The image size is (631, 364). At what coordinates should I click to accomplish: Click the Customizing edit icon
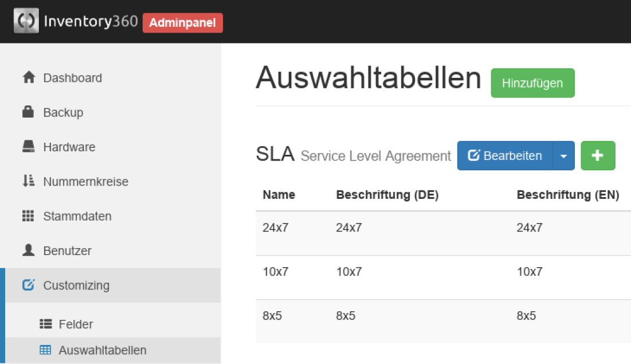pyautogui.click(x=28, y=285)
